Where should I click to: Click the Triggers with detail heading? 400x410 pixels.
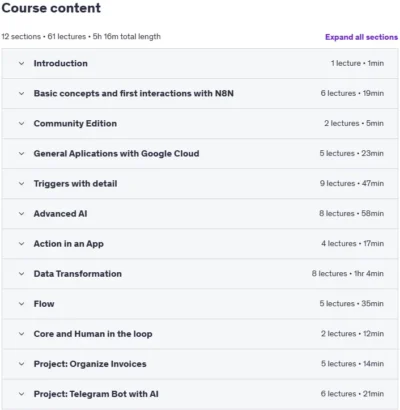75,184
